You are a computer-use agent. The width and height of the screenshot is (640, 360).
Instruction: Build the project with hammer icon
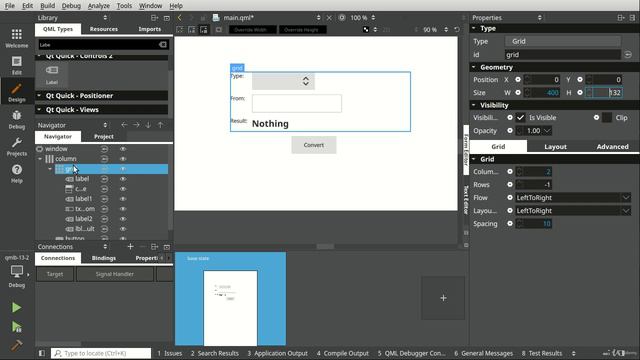coord(16,345)
